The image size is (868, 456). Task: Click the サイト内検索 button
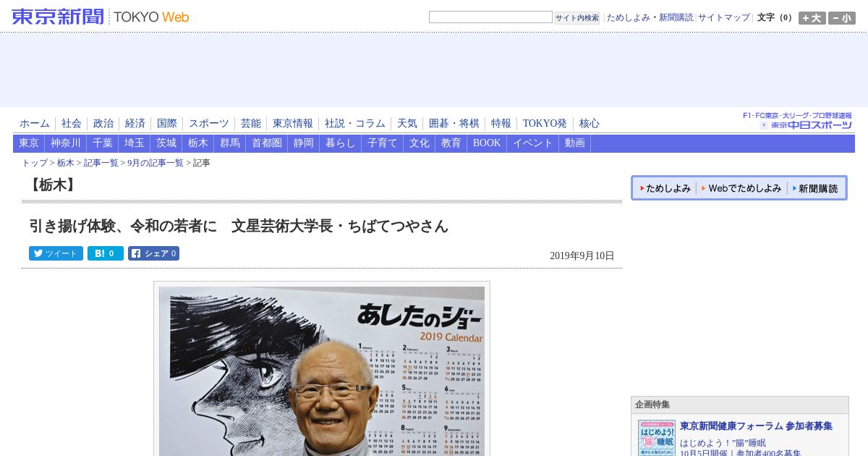pos(577,17)
